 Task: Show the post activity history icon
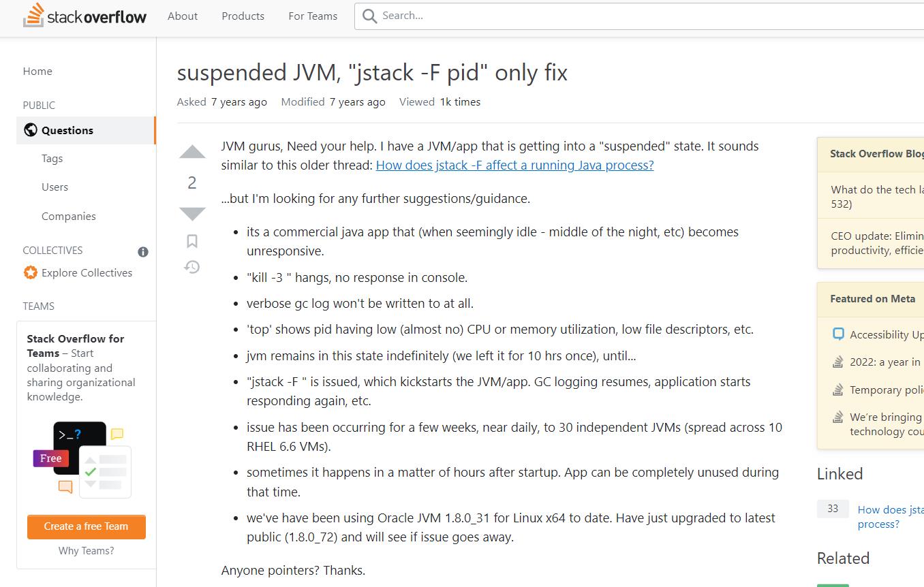coord(192,267)
